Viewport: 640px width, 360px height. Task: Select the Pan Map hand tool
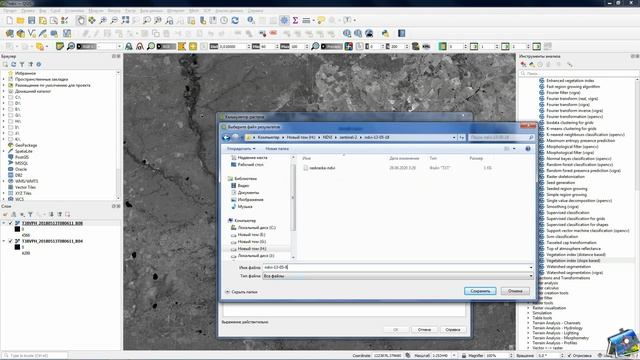tap(81, 20)
